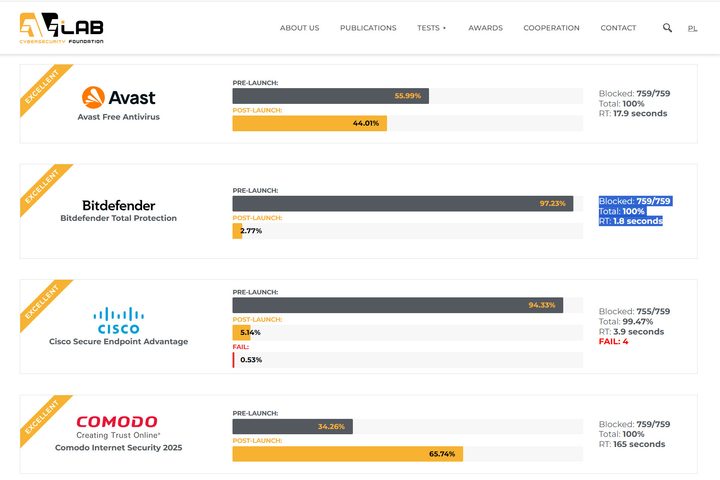Click the red FAIL: 4 text
The height and width of the screenshot is (480, 720).
pos(613,341)
